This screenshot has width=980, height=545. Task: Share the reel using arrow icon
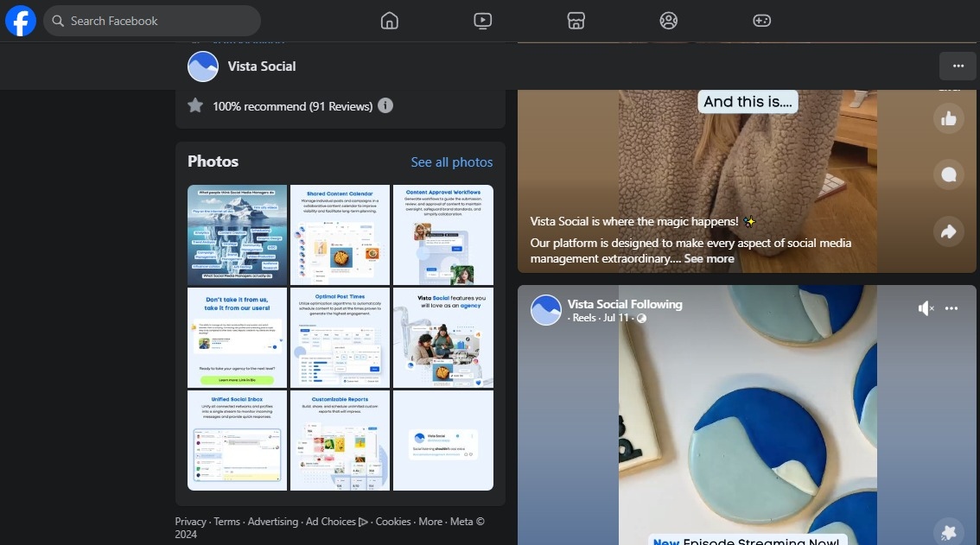(949, 231)
